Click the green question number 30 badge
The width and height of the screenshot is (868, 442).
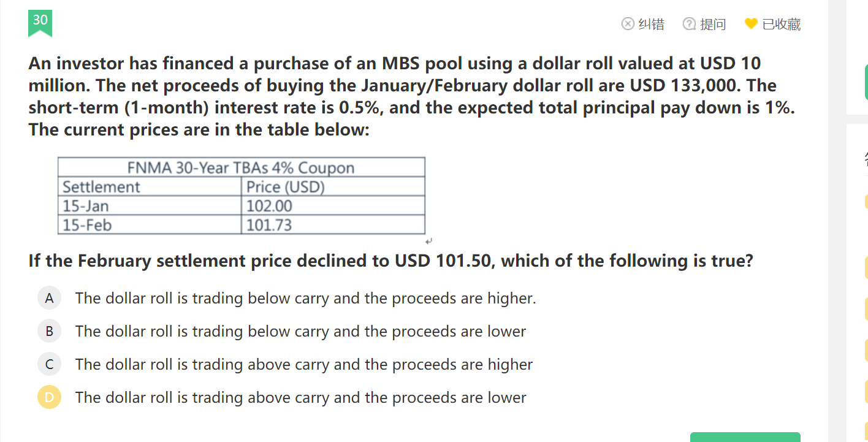point(40,21)
